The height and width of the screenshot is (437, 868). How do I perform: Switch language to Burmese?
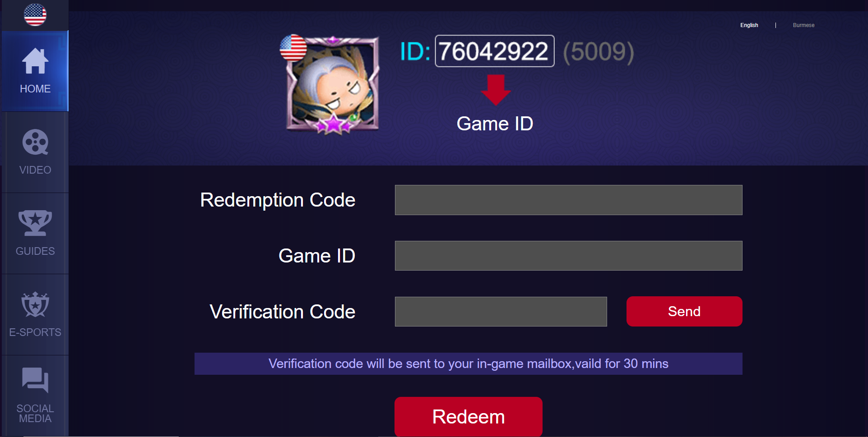point(803,25)
